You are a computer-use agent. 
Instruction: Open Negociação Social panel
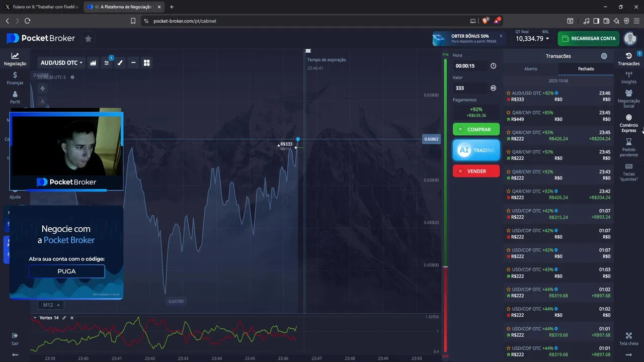coord(629,99)
